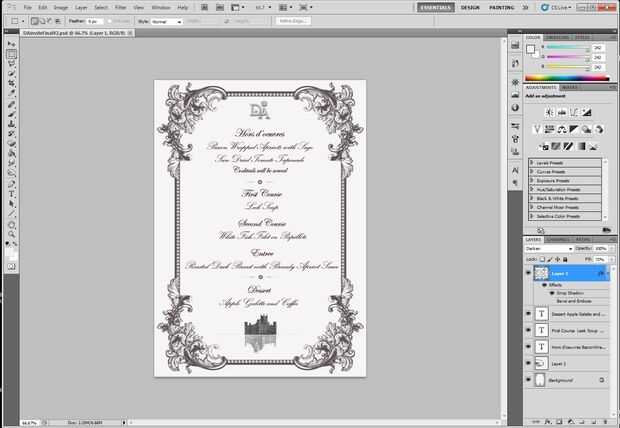Screen dimensions: 620x428
Task: Open the Filter menu
Action: click(120, 8)
